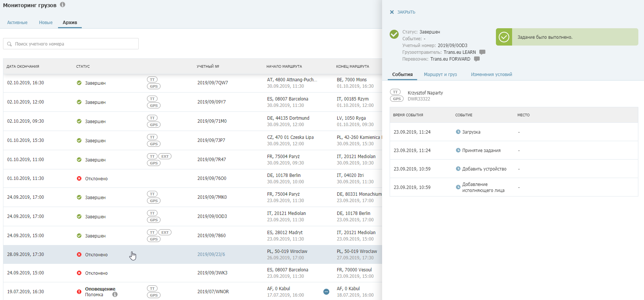Click Задание было выполнено notification text
Image resolution: width=644 pixels, height=300 pixels.
click(545, 37)
